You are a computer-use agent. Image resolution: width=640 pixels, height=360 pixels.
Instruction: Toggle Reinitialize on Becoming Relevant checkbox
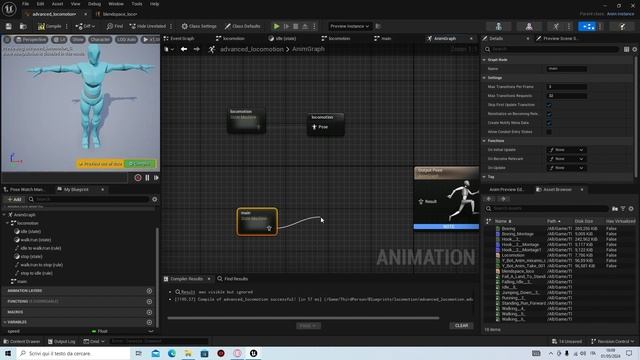(x=549, y=114)
